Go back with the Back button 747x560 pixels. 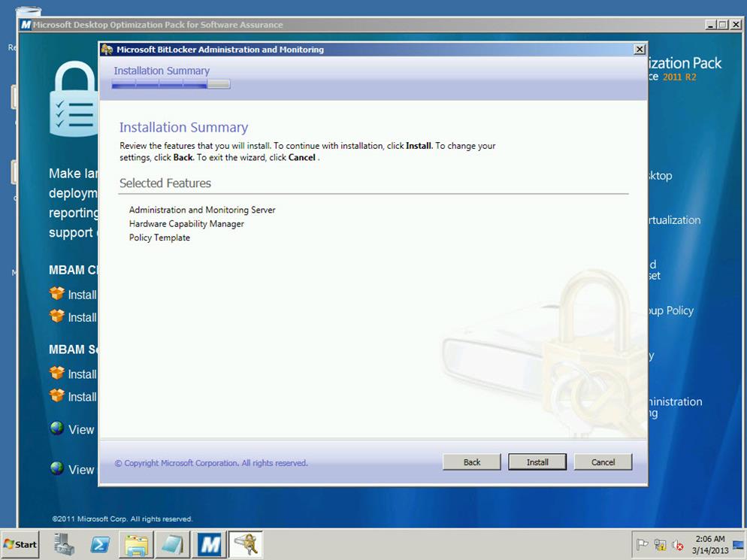pos(471,462)
